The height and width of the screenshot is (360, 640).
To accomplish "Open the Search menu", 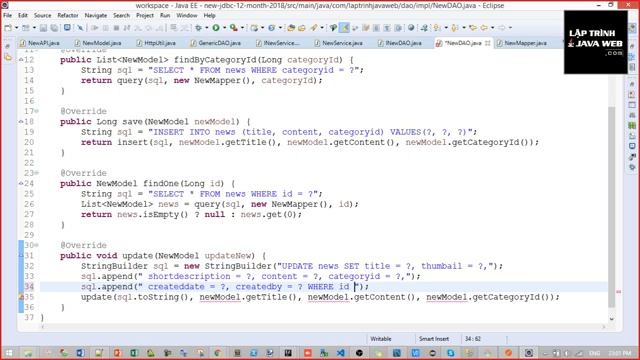I will pyautogui.click(x=121, y=16).
